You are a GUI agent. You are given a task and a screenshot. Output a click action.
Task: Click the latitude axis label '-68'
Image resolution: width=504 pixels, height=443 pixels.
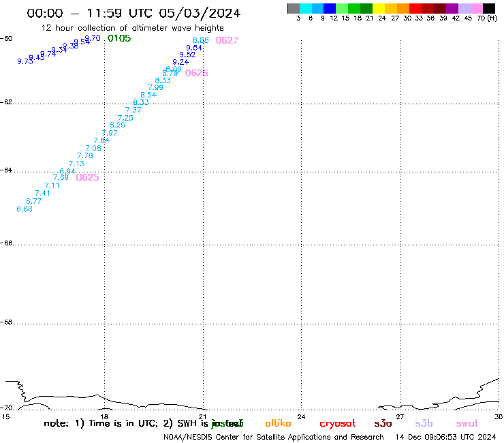(x=6, y=322)
